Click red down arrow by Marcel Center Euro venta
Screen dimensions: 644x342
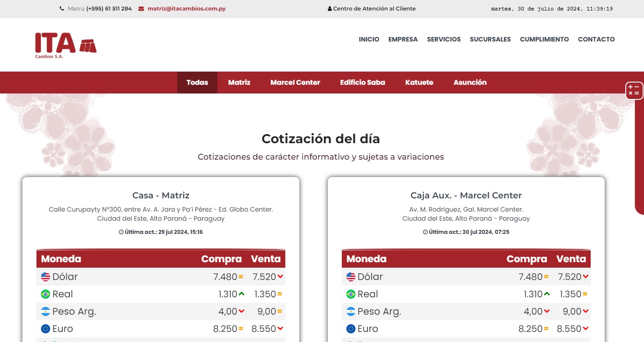pyautogui.click(x=586, y=328)
